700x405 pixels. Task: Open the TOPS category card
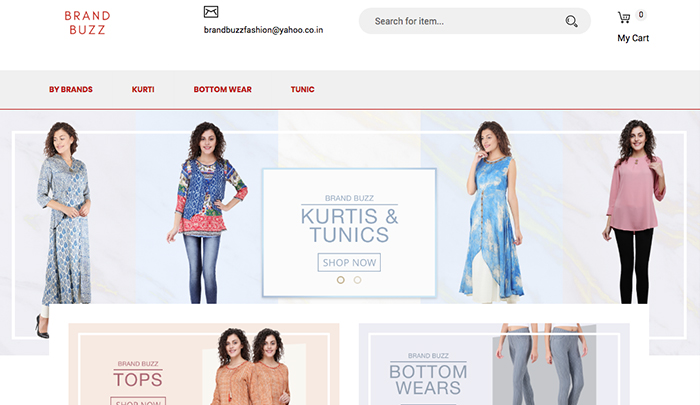pyautogui.click(x=204, y=364)
